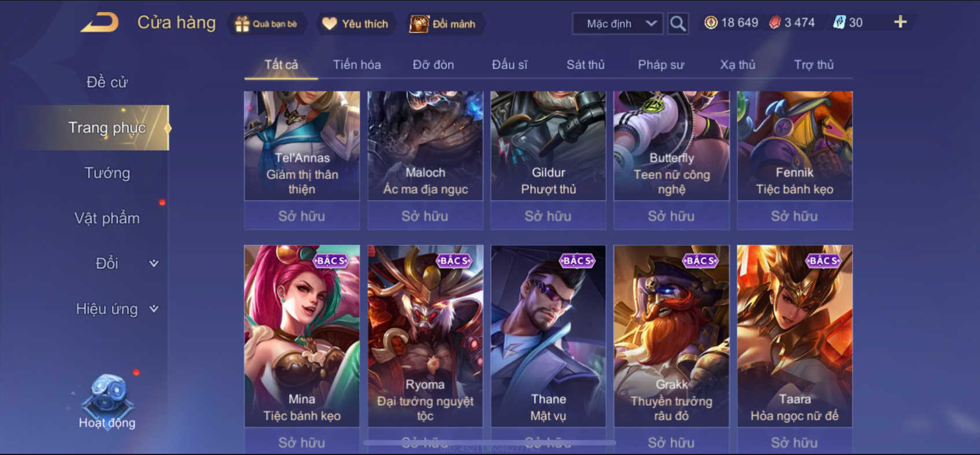Select Tướng in the sidebar
This screenshot has height=455, width=980.
pyautogui.click(x=107, y=173)
